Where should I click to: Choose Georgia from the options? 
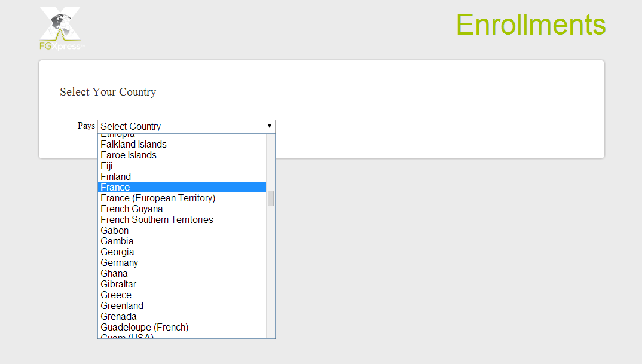pyautogui.click(x=182, y=252)
